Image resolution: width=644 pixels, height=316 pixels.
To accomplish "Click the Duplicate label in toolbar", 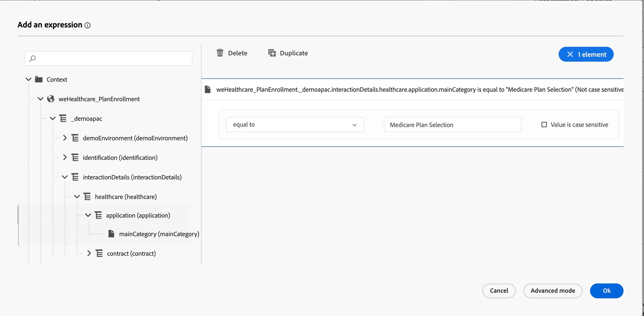I will (294, 53).
